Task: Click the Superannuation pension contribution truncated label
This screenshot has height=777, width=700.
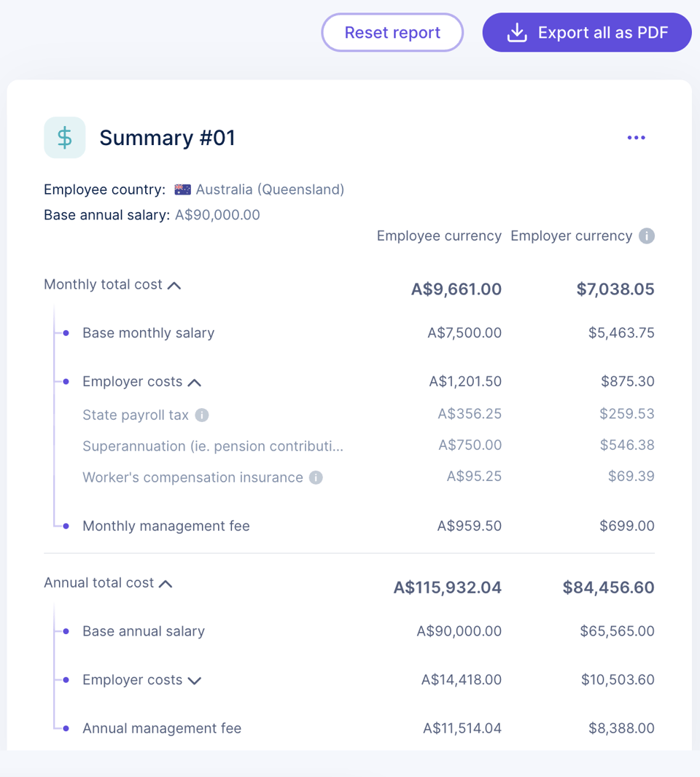Action: (211, 445)
